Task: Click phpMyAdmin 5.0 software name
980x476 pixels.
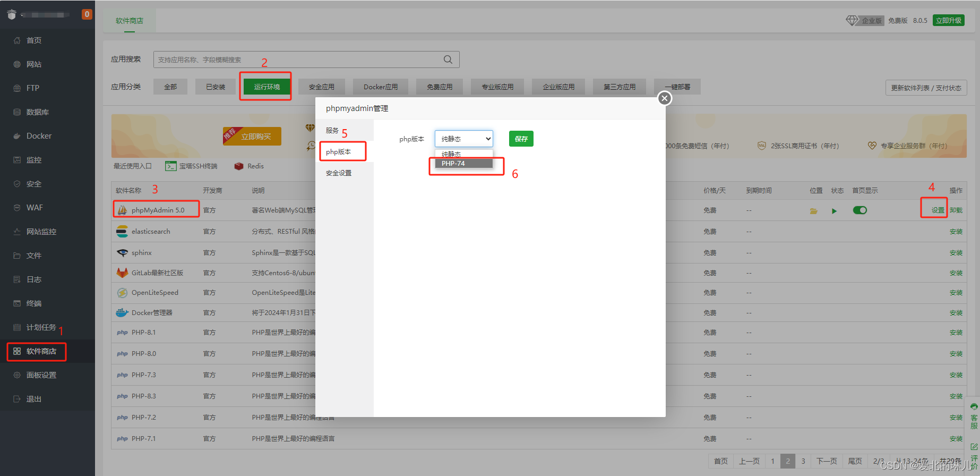Action: 158,210
